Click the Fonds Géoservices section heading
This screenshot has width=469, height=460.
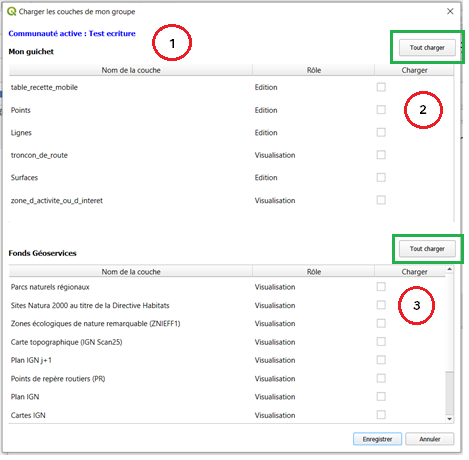pos(42,253)
